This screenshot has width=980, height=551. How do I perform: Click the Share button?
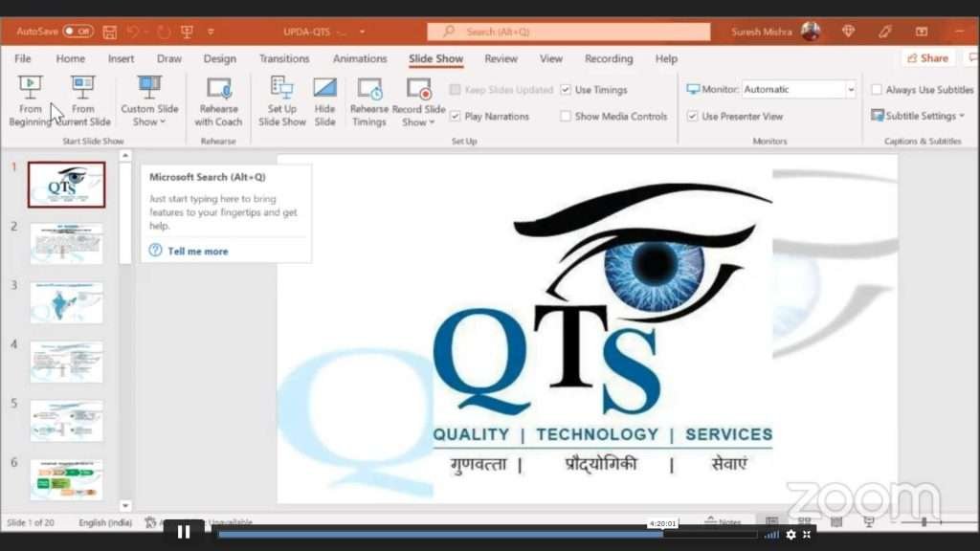pyautogui.click(x=927, y=58)
